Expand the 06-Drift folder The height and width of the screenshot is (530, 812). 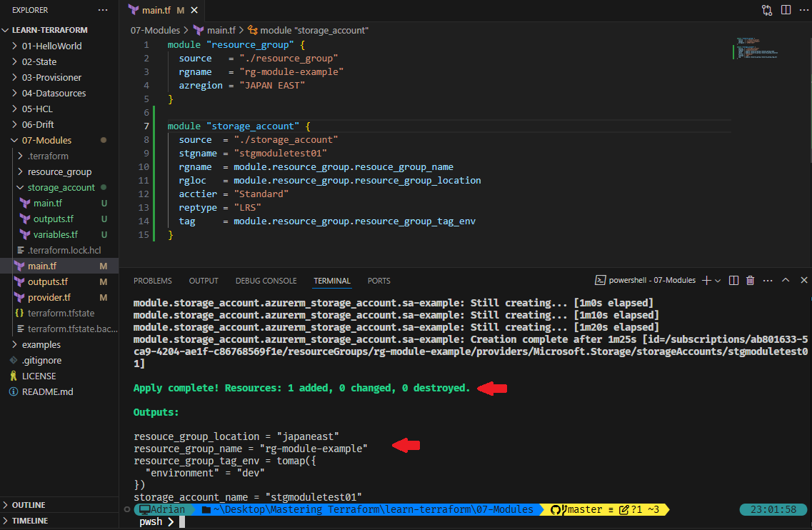coord(14,124)
